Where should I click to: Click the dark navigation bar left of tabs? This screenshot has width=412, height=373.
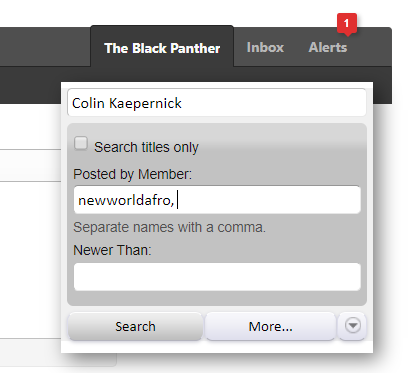tap(45, 47)
